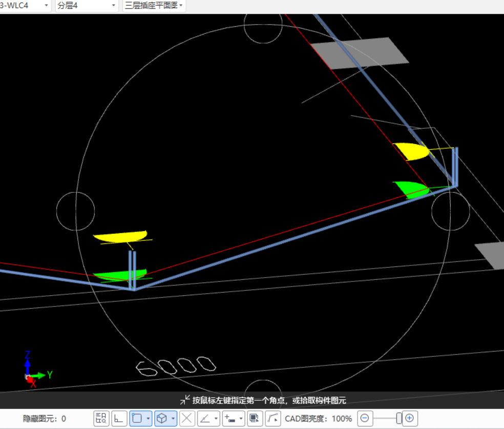This screenshot has width=504, height=429.
Task: Select the left green socket element
Action: pyautogui.click(x=119, y=275)
